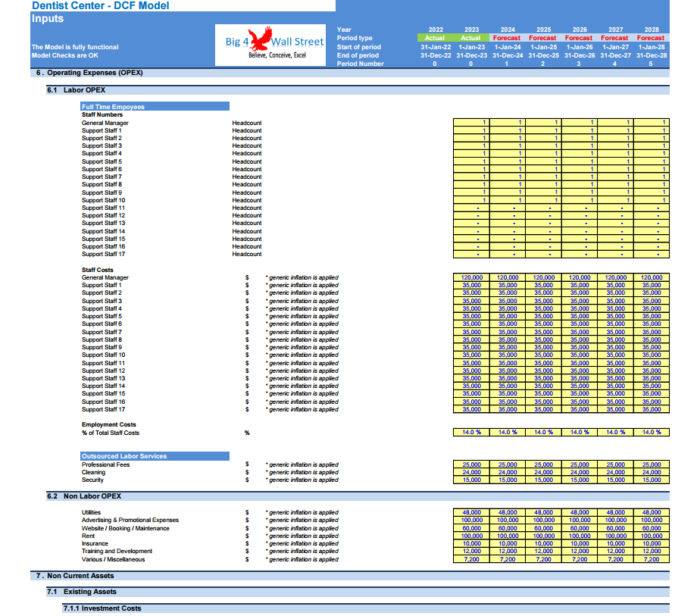Image resolution: width=700 pixels, height=616 pixels.
Task: Click 'Support Staff 14' label under Staff Numbers
Action: pos(103,231)
